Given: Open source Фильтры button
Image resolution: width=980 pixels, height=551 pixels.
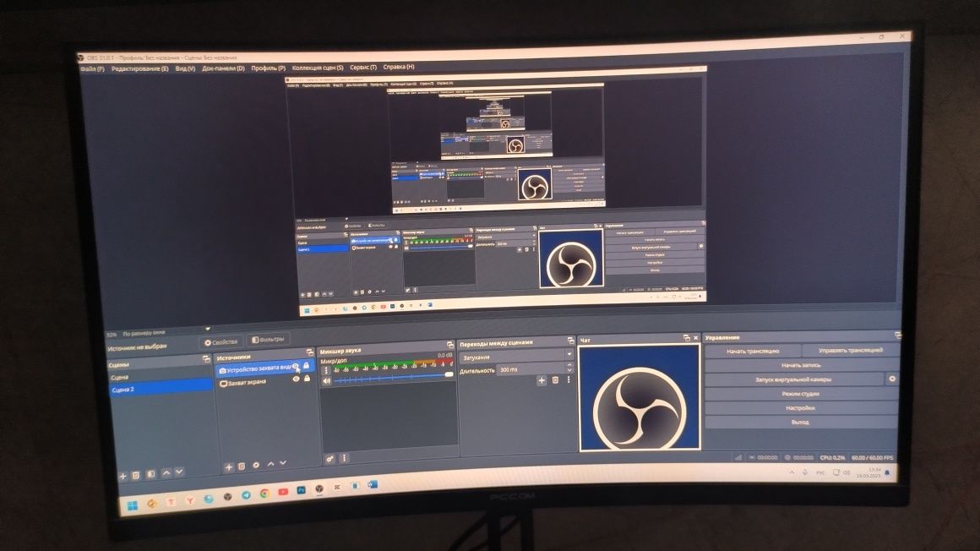Looking at the screenshot, I should [268, 340].
